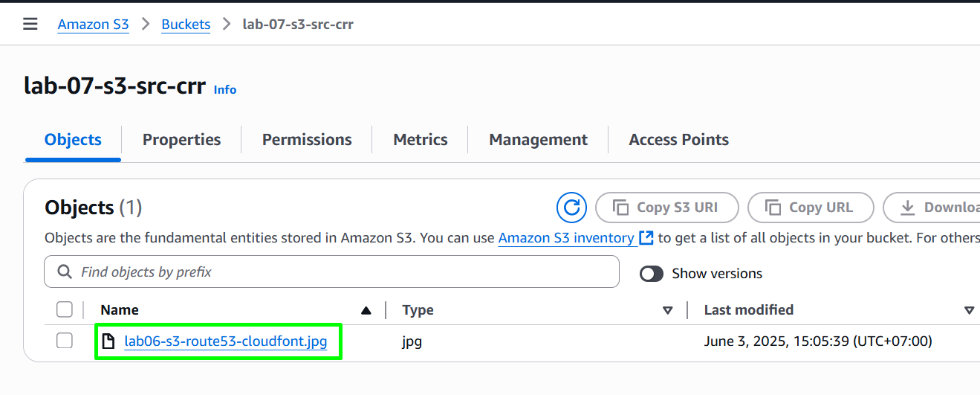The width and height of the screenshot is (980, 395).
Task: Click the Copy S3 URI button
Action: click(667, 208)
